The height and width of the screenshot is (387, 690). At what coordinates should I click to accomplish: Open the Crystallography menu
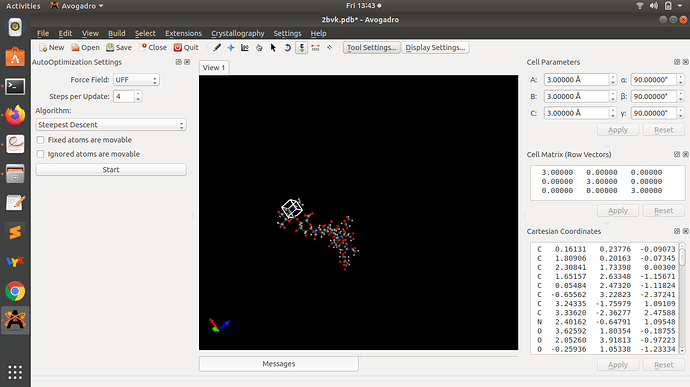[238, 33]
